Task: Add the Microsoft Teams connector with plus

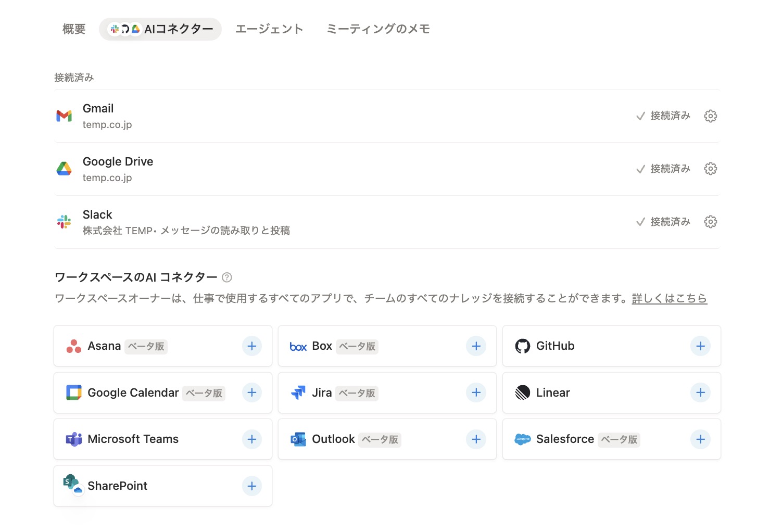Action: (252, 439)
